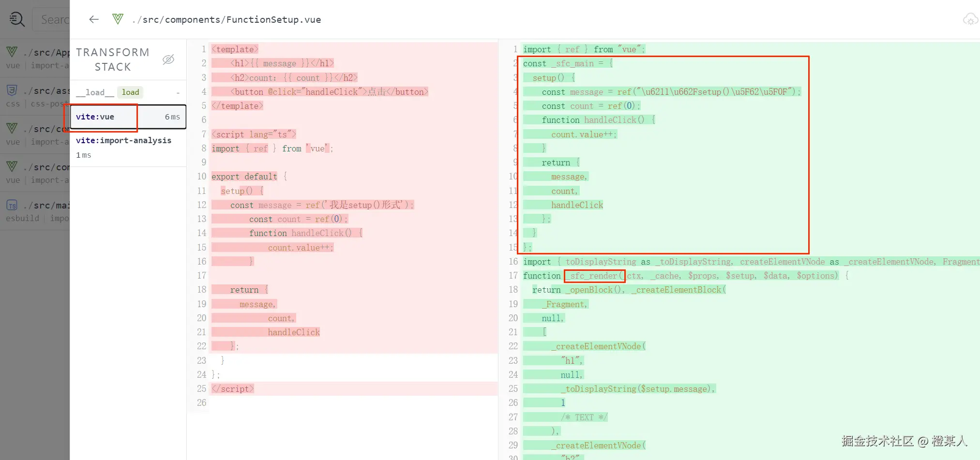Click the green load badge
Image resolution: width=980 pixels, height=460 pixels.
coord(130,92)
